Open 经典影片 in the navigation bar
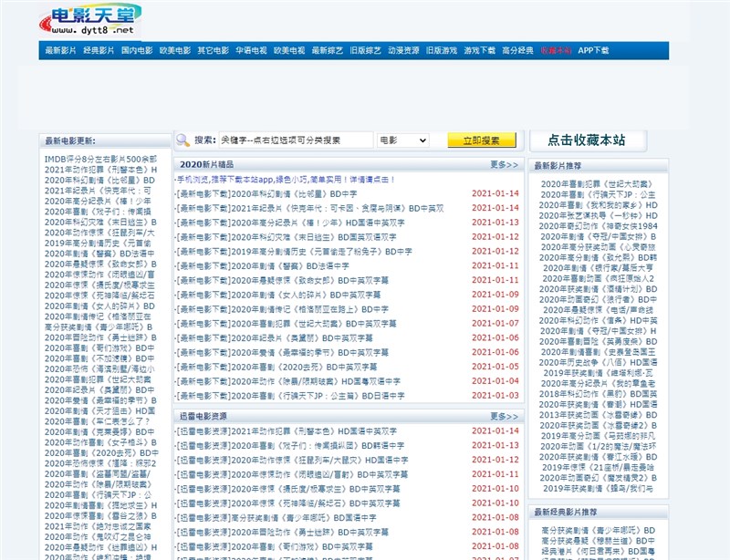The image size is (730, 560). pyautogui.click(x=99, y=50)
